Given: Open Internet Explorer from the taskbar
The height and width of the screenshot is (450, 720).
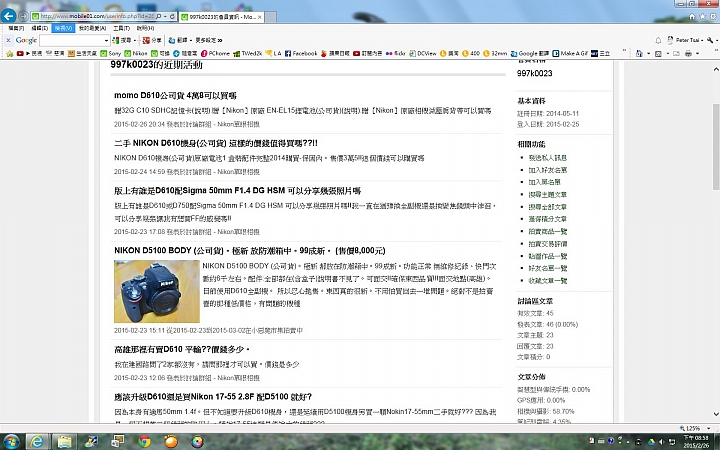Looking at the screenshot, I should point(37,441).
